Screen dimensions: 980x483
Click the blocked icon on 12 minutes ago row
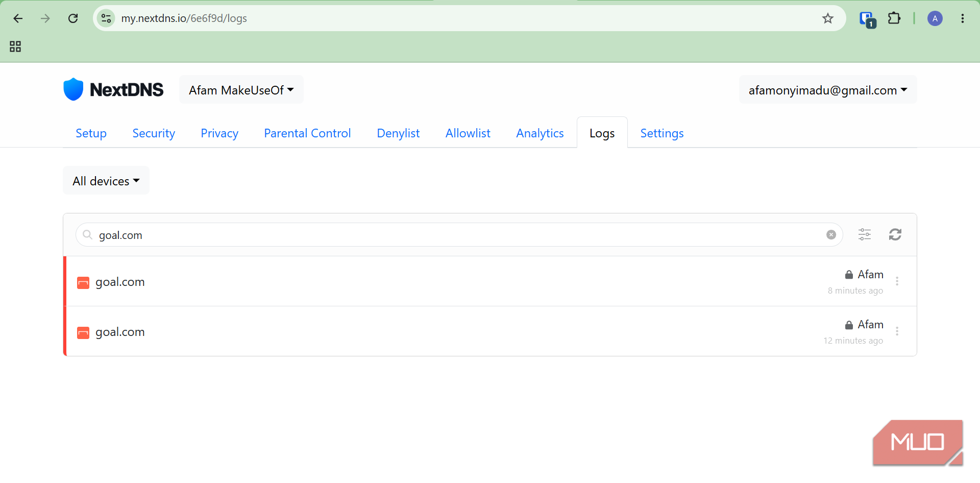(83, 332)
